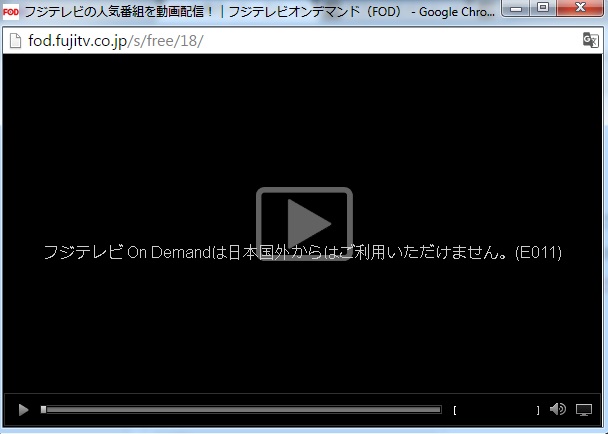Viewport: 608px width, 434px height.
Task: Mute audio using the speaker icon
Action: pyautogui.click(x=558, y=409)
